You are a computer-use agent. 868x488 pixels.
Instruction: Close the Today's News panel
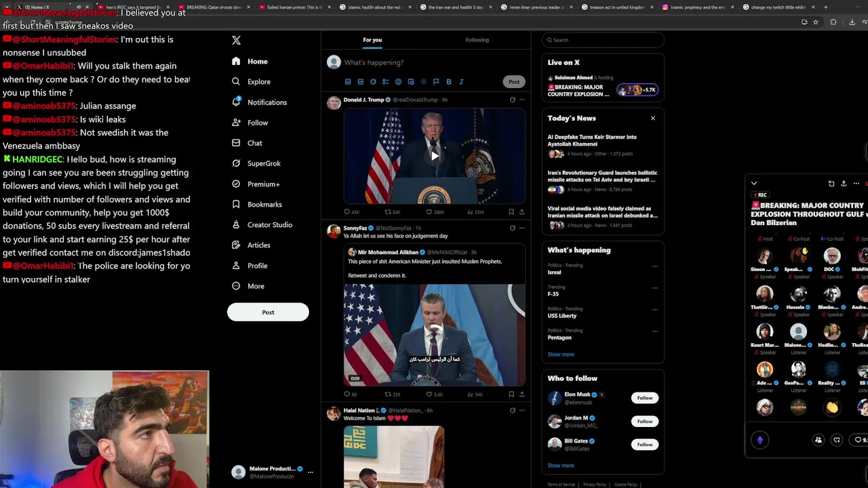653,118
